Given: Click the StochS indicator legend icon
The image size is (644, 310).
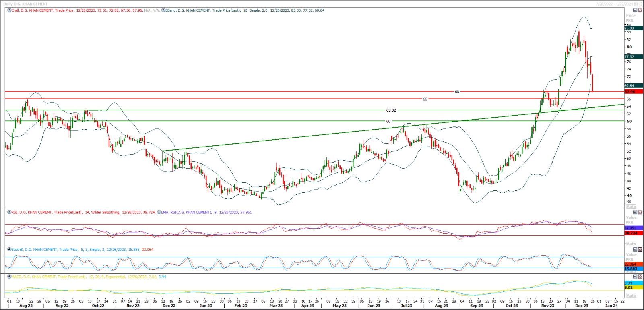Looking at the screenshot, I should [x=9, y=250].
